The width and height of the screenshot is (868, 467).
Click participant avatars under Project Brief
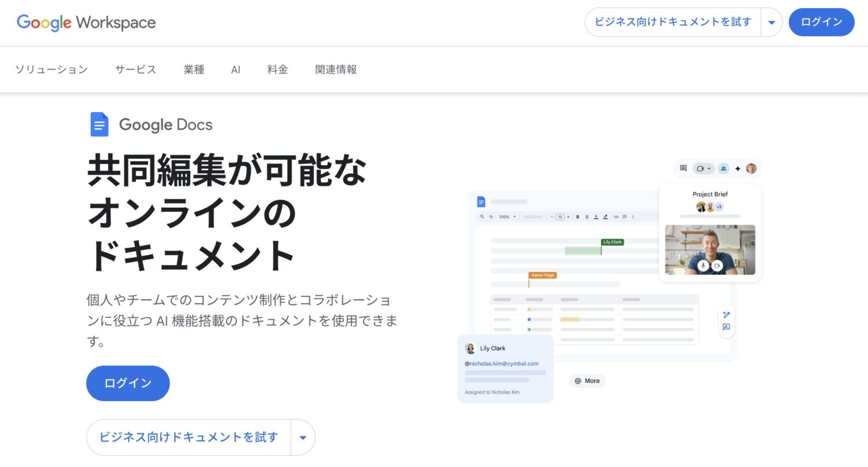pos(710,207)
